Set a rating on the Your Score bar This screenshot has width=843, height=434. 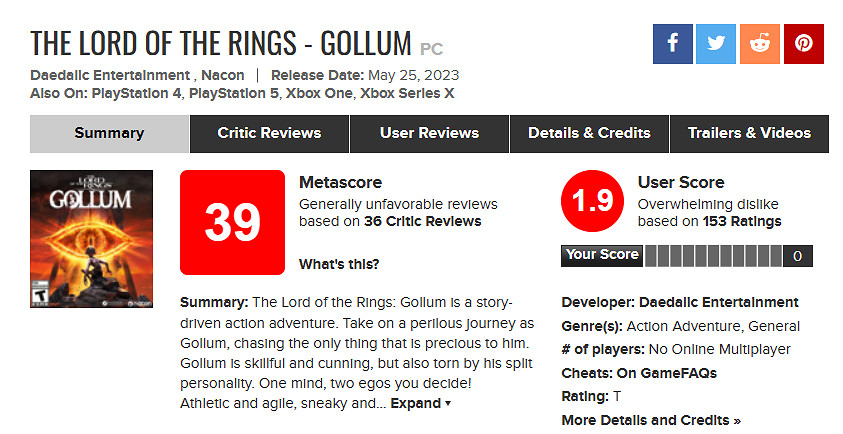(x=711, y=256)
